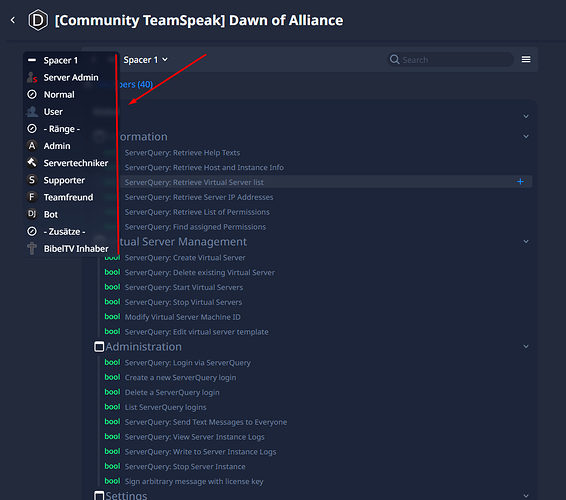Click the search magnifier icon
This screenshot has width=566, height=500.
pos(395,60)
